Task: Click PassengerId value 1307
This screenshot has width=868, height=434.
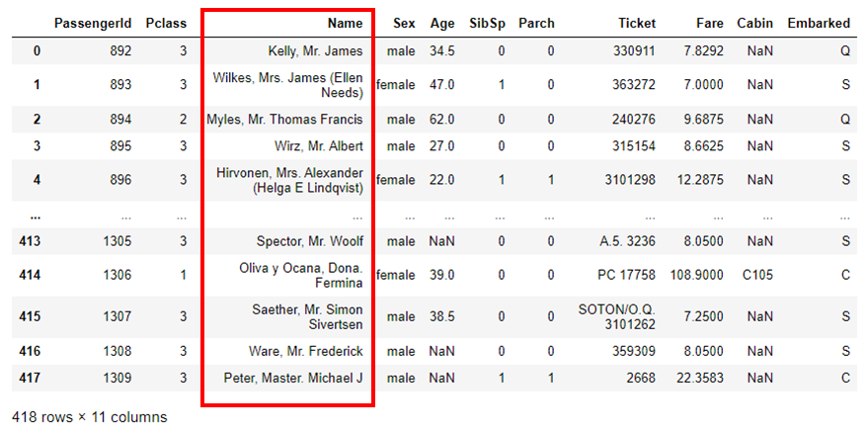Action: pyautogui.click(x=118, y=317)
